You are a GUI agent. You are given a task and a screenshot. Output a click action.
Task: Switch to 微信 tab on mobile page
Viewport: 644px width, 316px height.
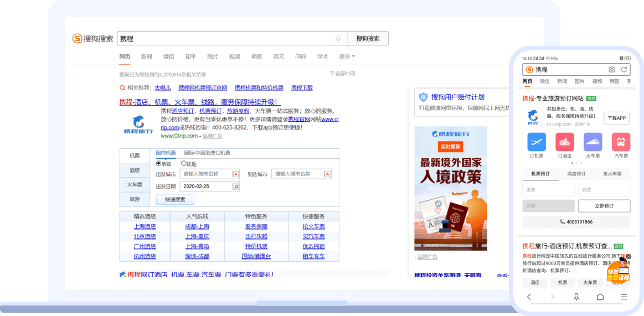(x=545, y=81)
